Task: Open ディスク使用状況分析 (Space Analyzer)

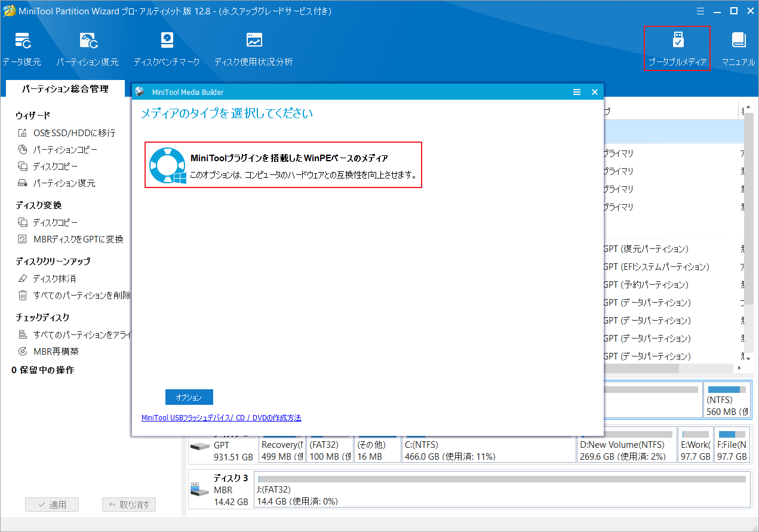Action: pyautogui.click(x=253, y=48)
